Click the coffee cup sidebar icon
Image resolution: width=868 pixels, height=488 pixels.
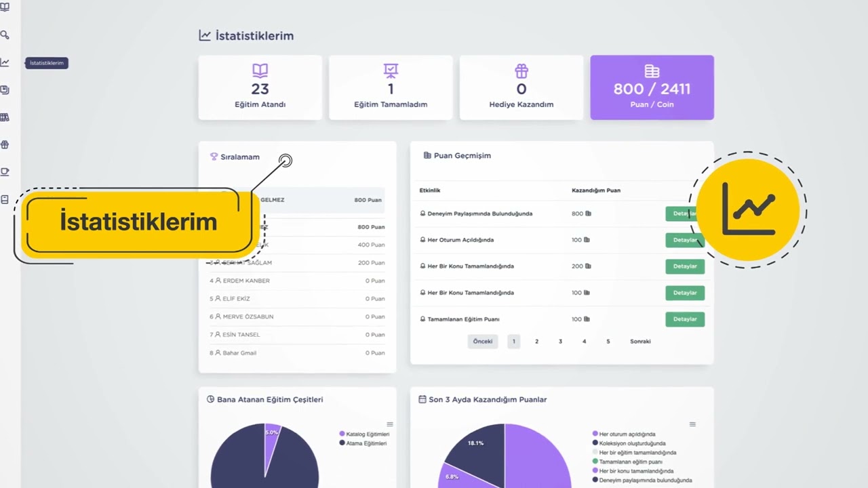point(5,171)
